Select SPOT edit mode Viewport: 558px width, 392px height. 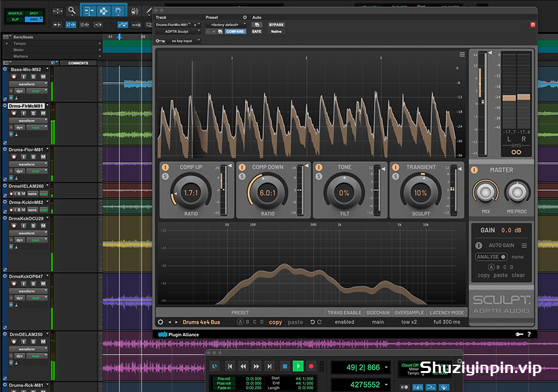pyautogui.click(x=34, y=13)
